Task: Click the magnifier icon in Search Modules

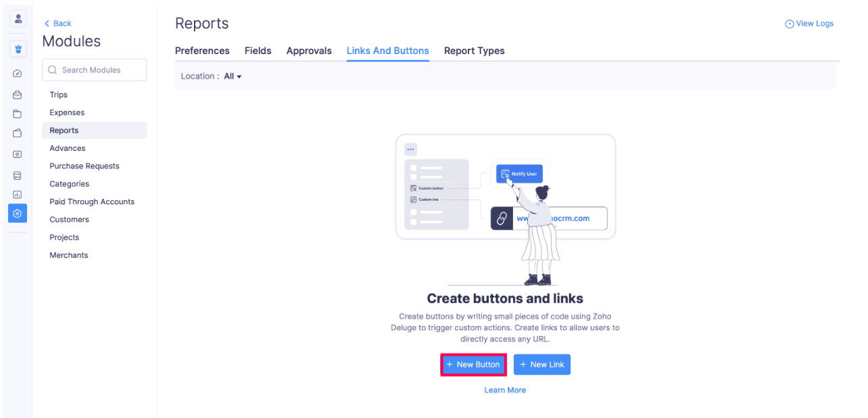Action: click(52, 70)
